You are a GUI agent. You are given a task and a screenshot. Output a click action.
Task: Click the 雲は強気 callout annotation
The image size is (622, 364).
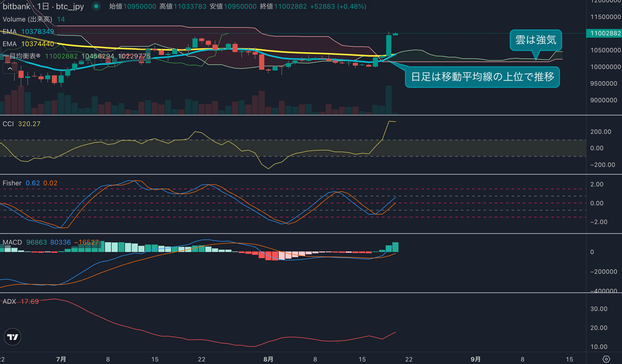[x=536, y=40]
